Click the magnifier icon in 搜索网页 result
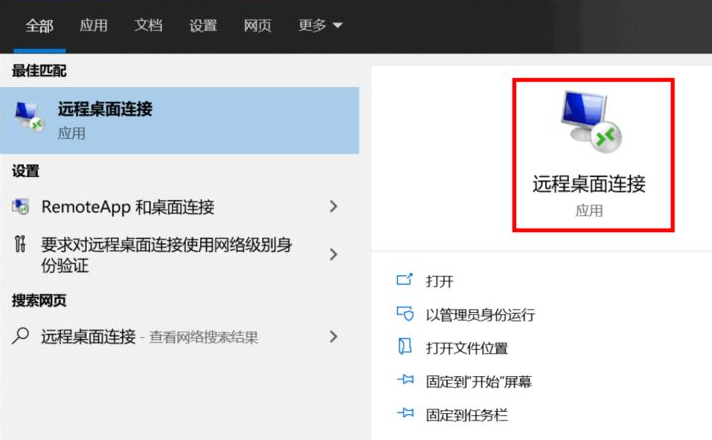The image size is (712, 440). click(21, 337)
